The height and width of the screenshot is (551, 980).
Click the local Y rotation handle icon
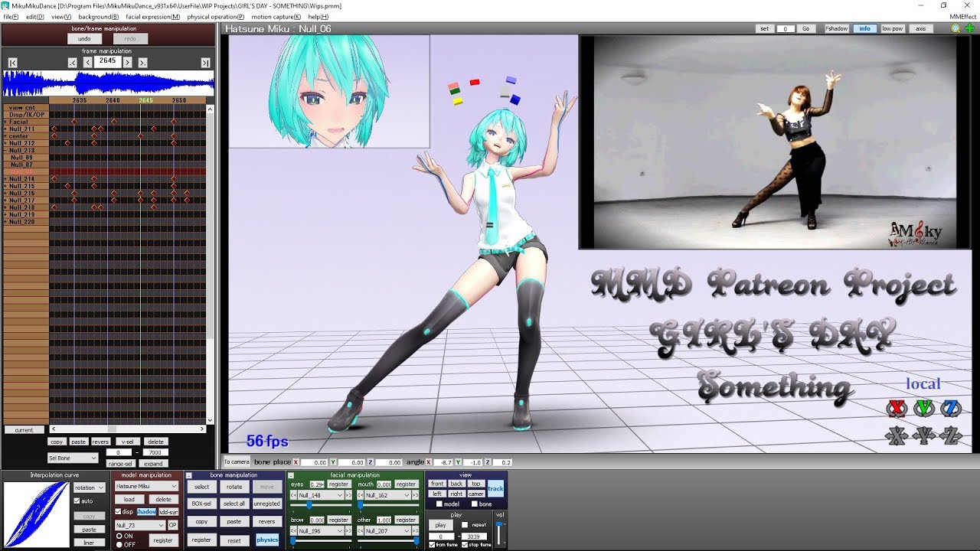pos(923,409)
